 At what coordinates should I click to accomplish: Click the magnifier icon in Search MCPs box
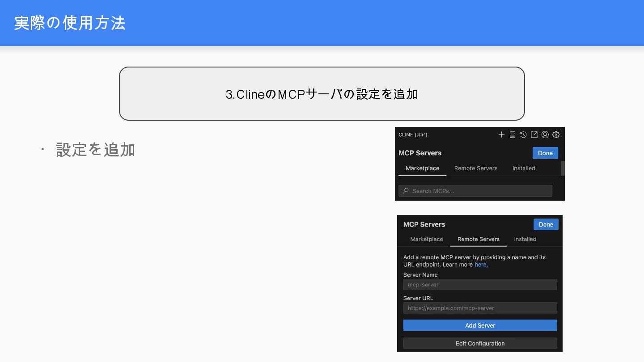tap(406, 191)
